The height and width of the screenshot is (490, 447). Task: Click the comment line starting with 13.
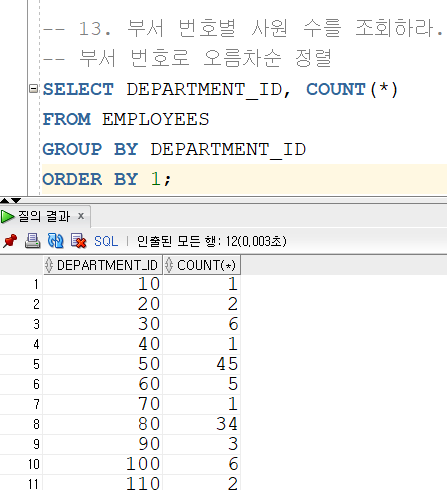click(243, 28)
